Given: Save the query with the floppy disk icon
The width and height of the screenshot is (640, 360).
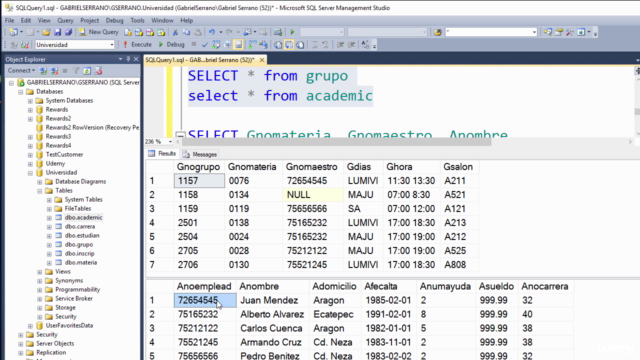Looking at the screenshot, I should (x=58, y=32).
